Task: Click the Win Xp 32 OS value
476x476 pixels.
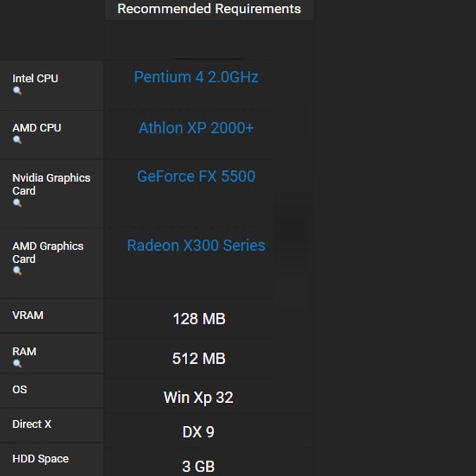Action: pos(199,398)
